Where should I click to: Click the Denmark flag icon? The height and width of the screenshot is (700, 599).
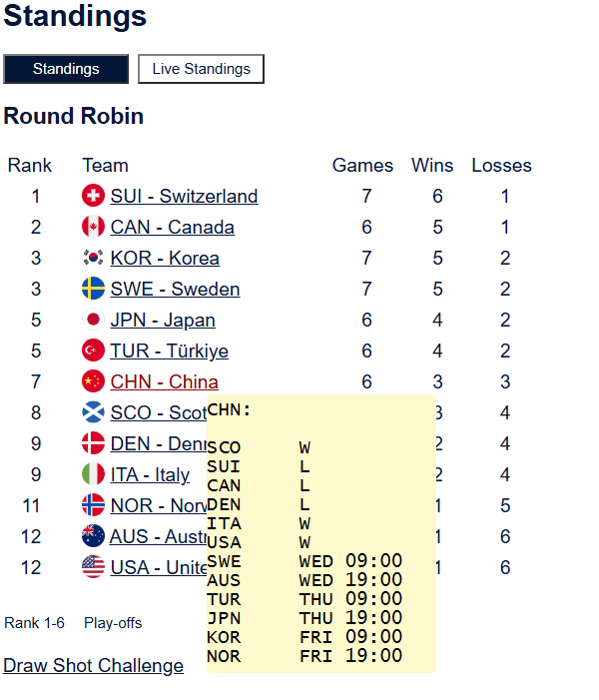(x=93, y=443)
